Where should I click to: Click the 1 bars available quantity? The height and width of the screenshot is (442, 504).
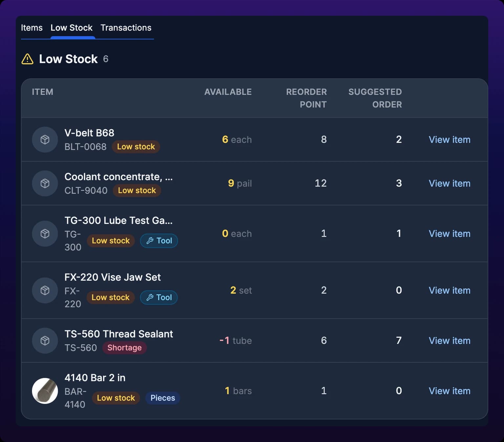coord(239,391)
